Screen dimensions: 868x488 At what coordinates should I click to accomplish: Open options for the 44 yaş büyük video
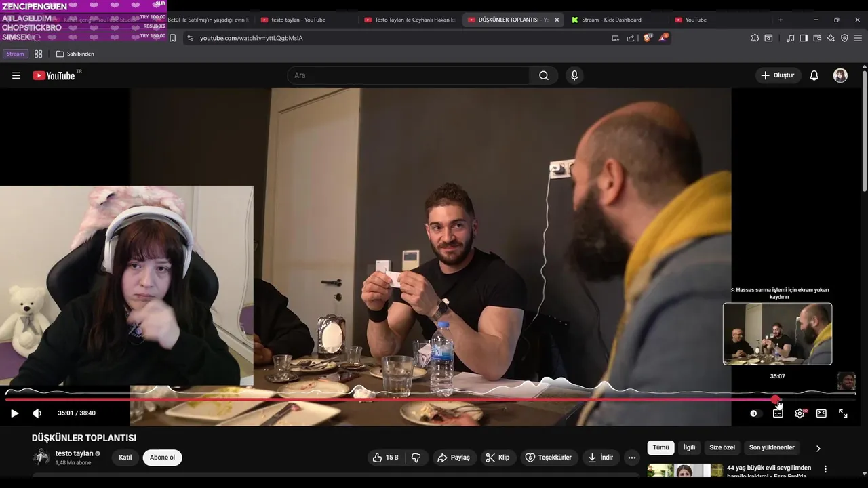click(x=825, y=469)
